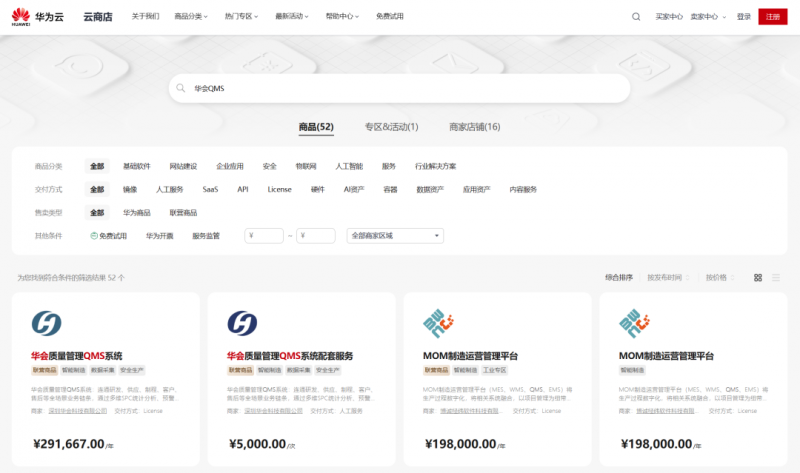Image resolution: width=800 pixels, height=473 pixels.
Task: Filter delivery method by 镜像
Action: pos(130,189)
